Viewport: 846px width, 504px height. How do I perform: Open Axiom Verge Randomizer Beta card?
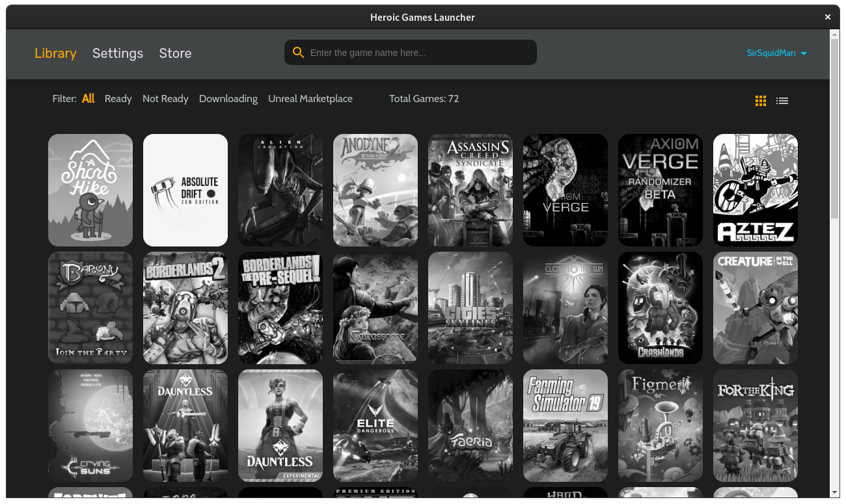pyautogui.click(x=661, y=190)
